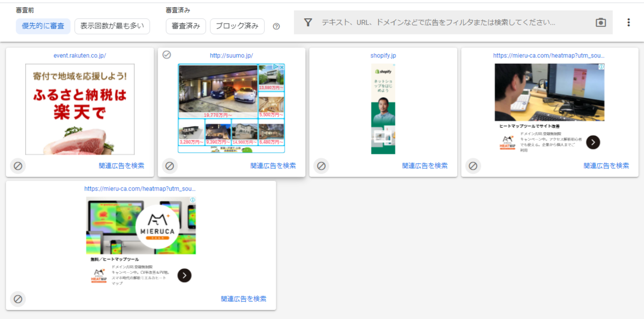
Task: Block the MIERUCA heatmap logo ad
Action: coord(18,299)
